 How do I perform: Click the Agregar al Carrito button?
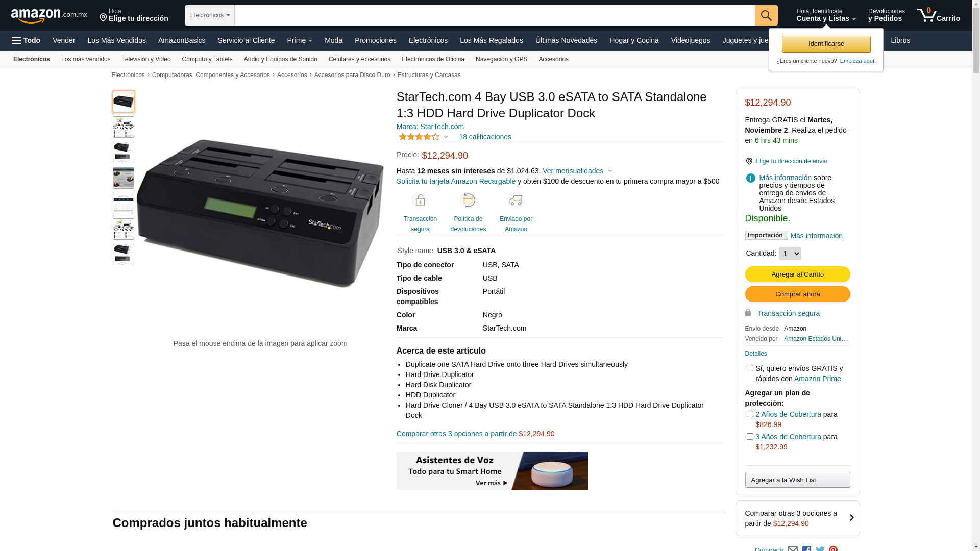(x=797, y=274)
